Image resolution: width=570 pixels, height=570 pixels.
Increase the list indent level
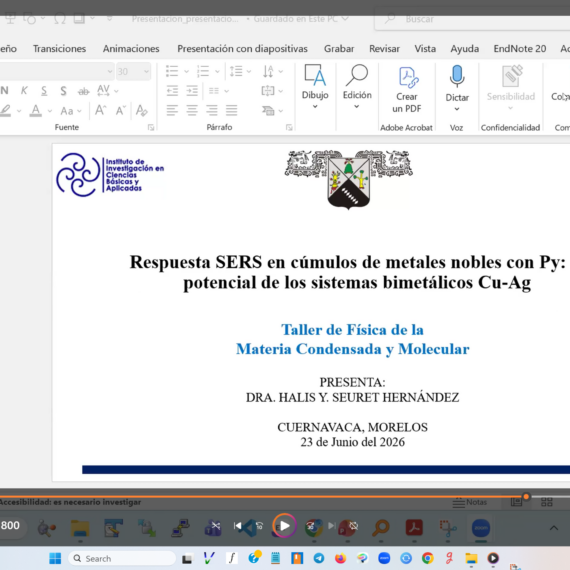pos(192,91)
